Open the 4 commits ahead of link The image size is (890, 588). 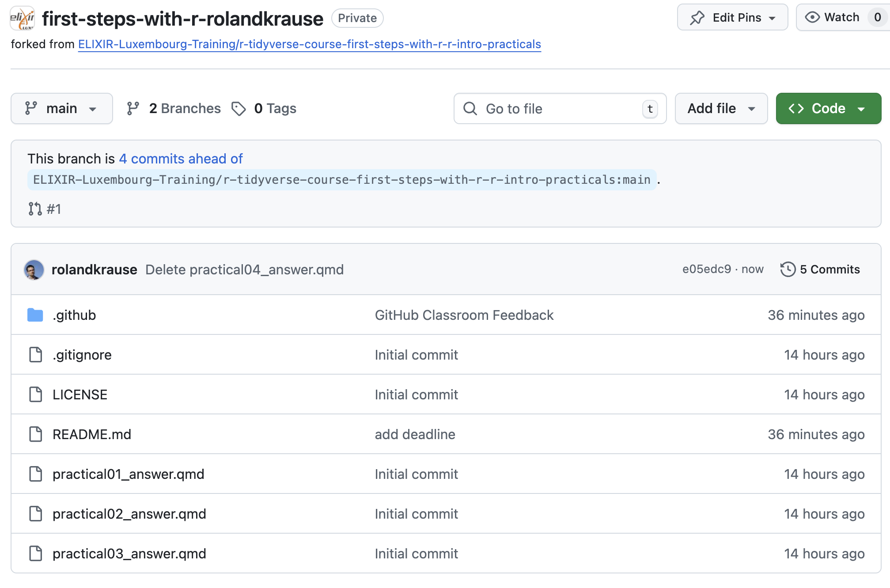click(x=181, y=159)
